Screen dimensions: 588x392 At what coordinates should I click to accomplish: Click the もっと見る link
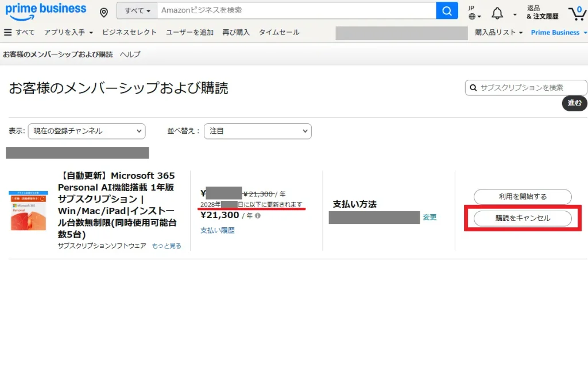[167, 246]
